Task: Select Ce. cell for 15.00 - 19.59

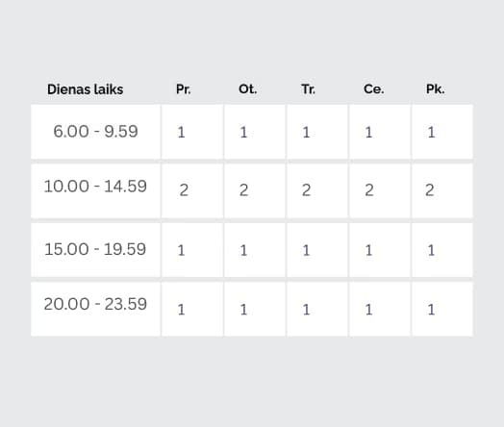Action: 380,250
